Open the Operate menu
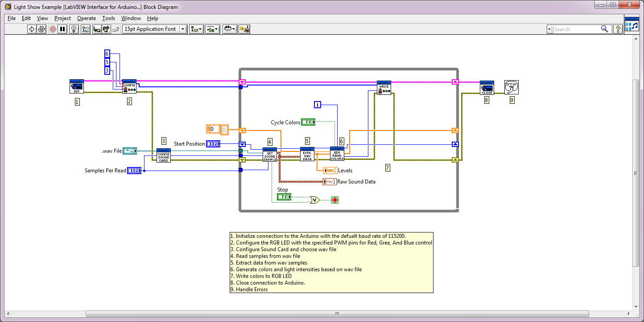The image size is (644, 322). pos(87,18)
